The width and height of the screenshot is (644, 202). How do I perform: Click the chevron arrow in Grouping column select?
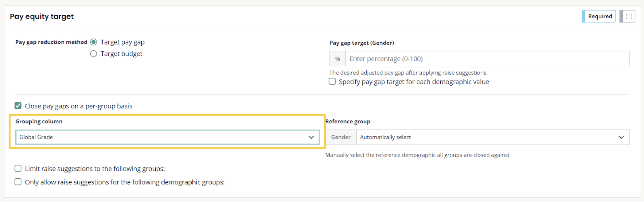pyautogui.click(x=311, y=137)
